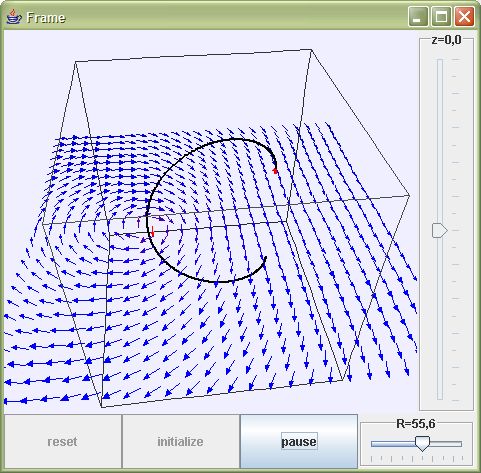Click the z=0,0 slider label
This screenshot has width=481, height=473.
tap(446, 40)
